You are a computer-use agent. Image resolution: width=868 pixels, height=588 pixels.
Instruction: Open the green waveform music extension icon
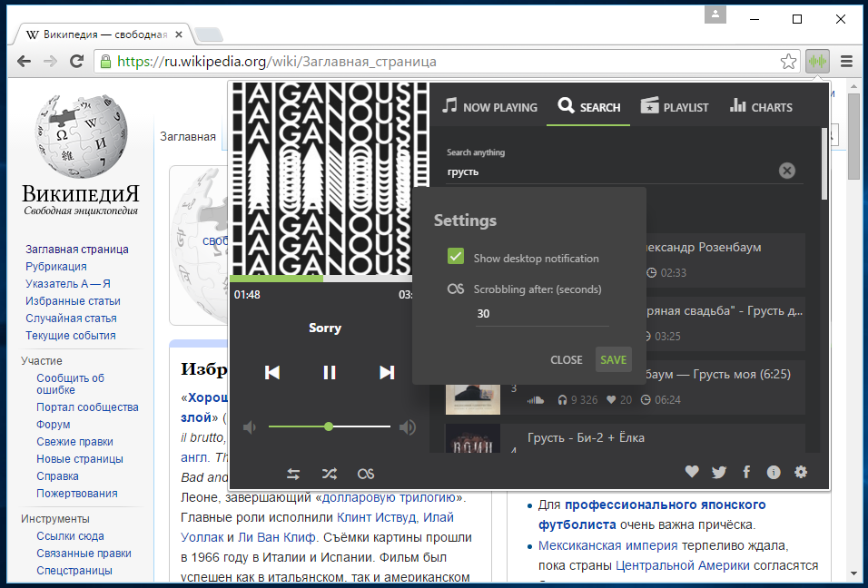coord(817,62)
